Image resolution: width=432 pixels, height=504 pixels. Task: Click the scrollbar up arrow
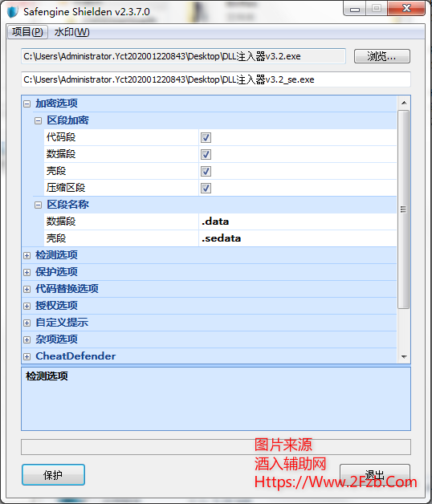click(404, 103)
